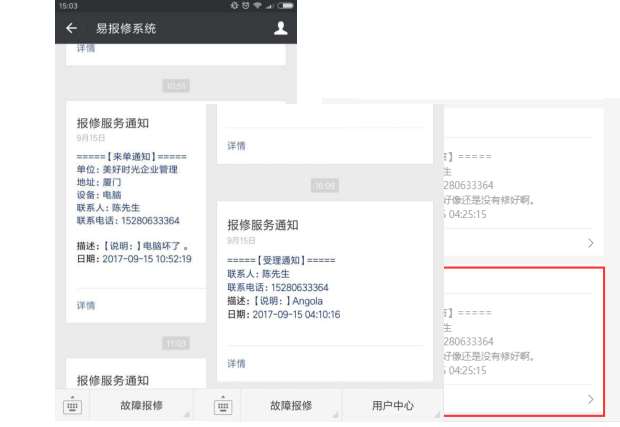Tap the Wi-Fi status icon
620x427 pixels.
pyautogui.click(x=257, y=6)
